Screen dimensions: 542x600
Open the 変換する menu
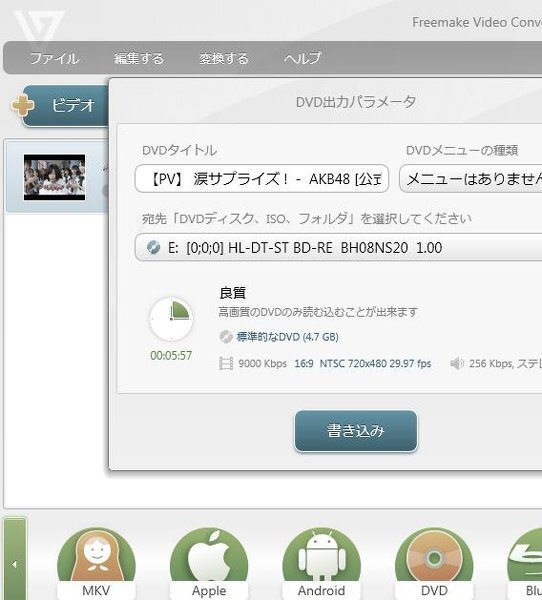(224, 58)
